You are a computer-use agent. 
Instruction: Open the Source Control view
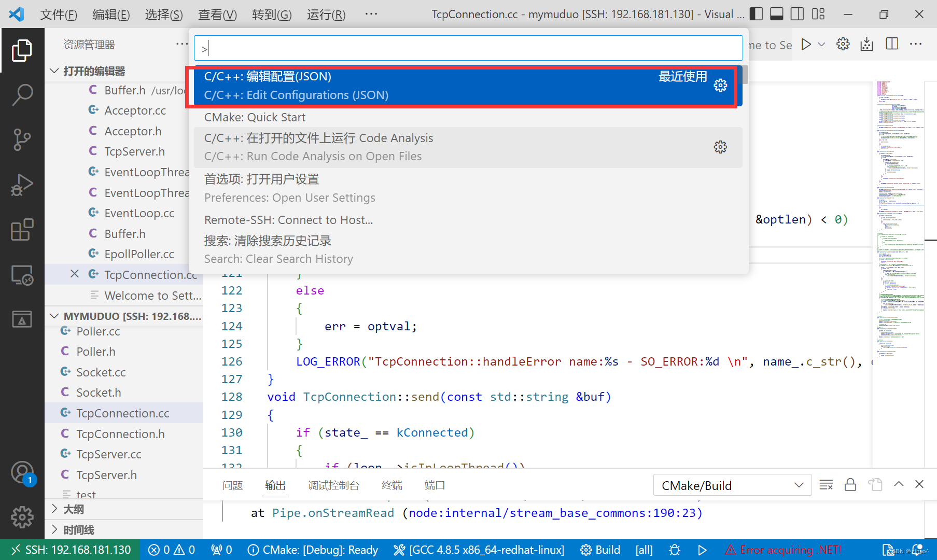tap(22, 139)
